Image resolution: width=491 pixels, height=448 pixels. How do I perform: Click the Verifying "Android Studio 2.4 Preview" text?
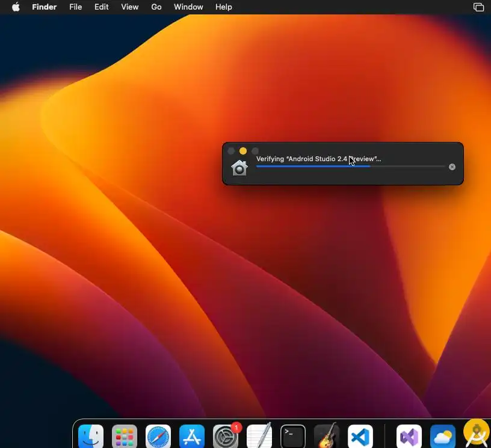click(x=318, y=159)
